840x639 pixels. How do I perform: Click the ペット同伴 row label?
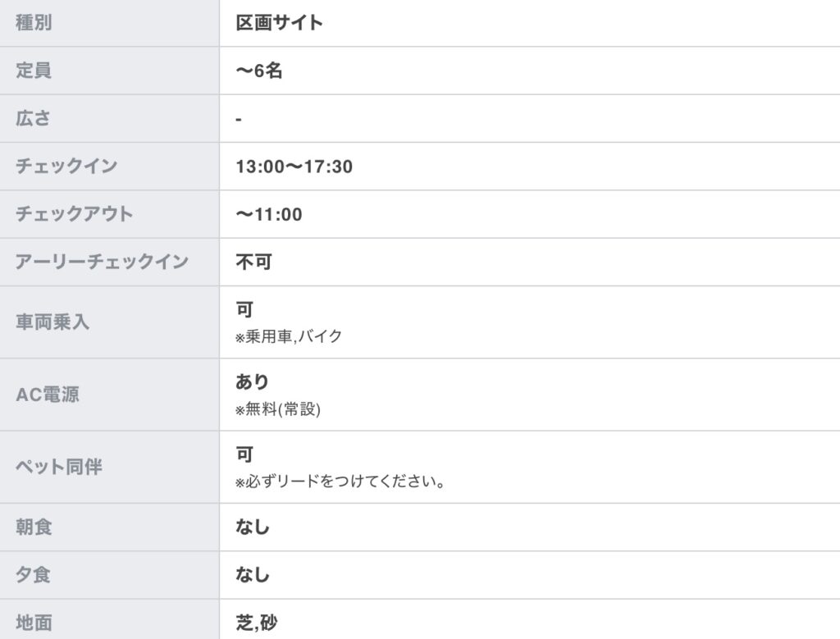click(x=58, y=467)
